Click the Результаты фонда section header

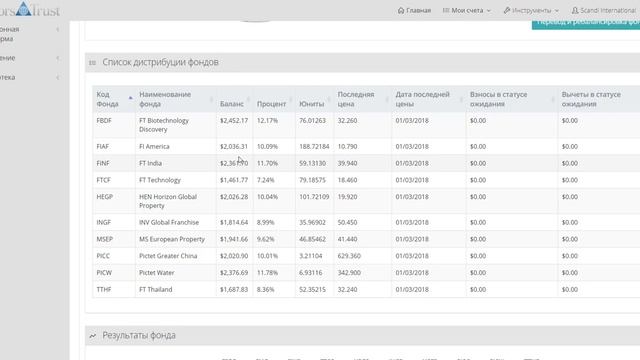coord(362,336)
